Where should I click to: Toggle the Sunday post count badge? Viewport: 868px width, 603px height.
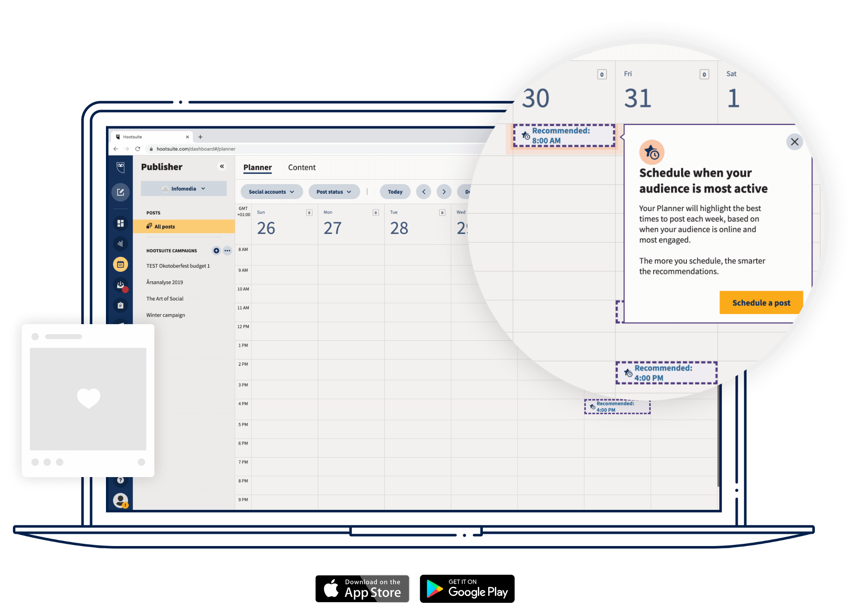click(309, 212)
